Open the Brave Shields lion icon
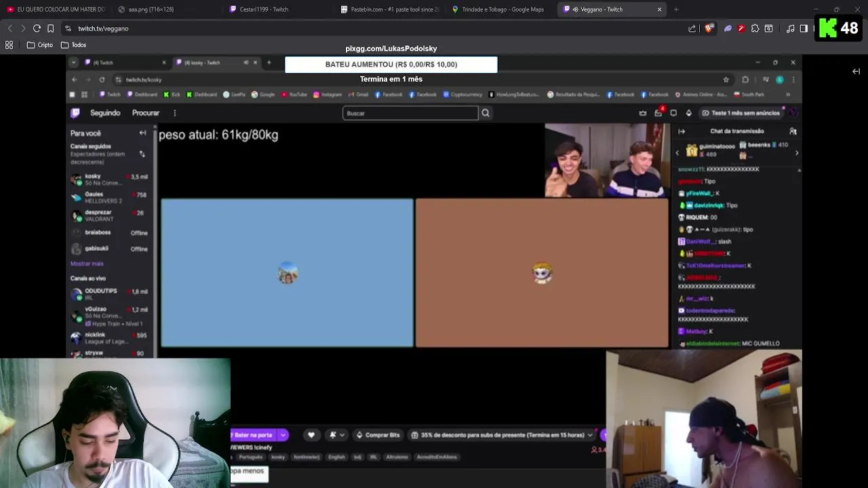868x488 pixels. coord(709,28)
